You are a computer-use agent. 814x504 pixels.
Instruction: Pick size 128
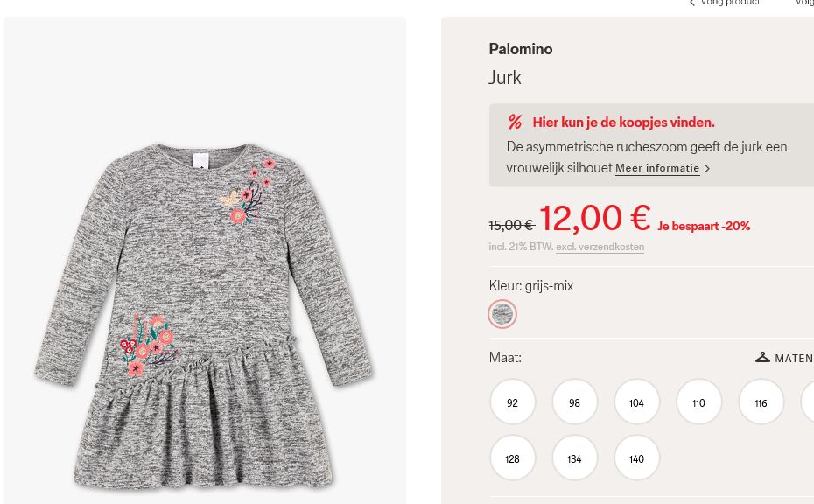(x=512, y=458)
